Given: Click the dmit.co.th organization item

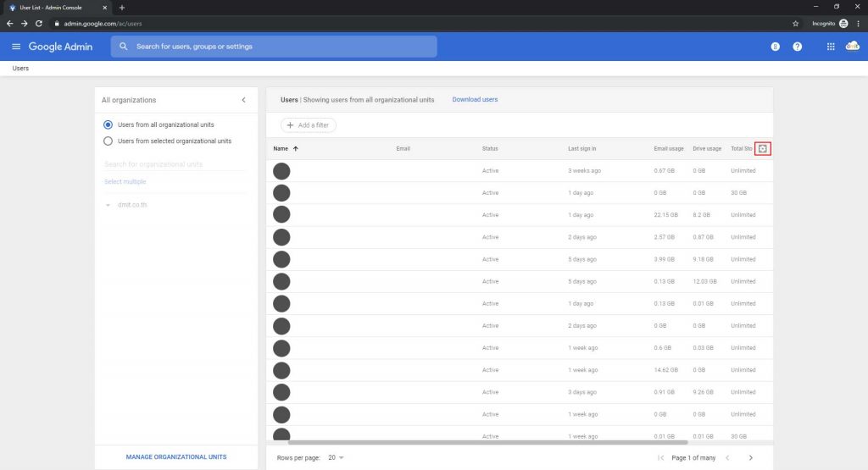Looking at the screenshot, I should pyautogui.click(x=131, y=205).
